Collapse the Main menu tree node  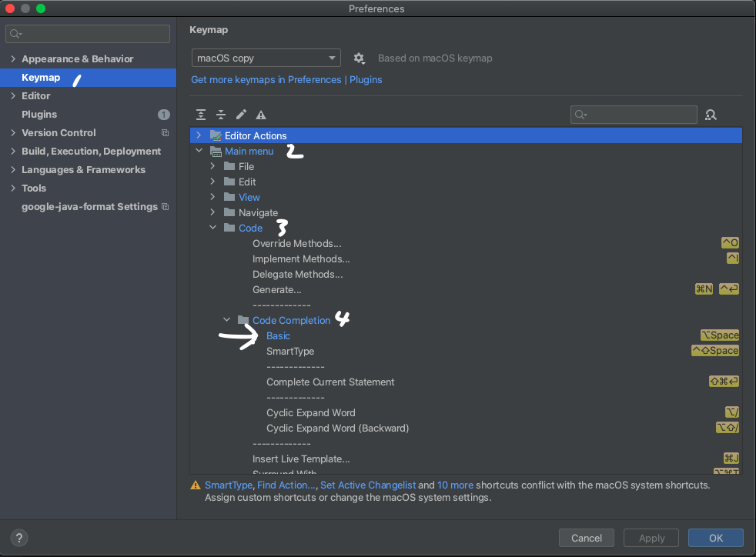tap(199, 151)
